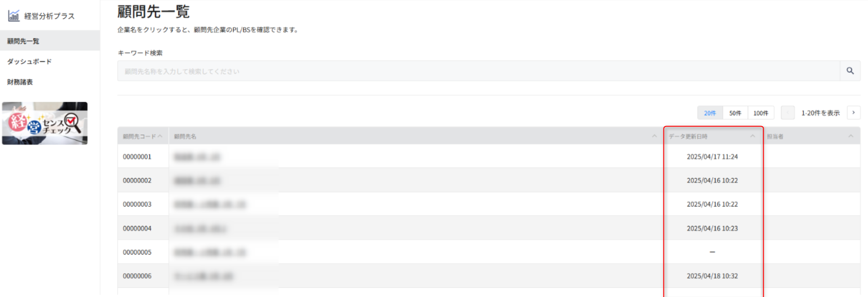The width and height of the screenshot is (868, 297).
Task: Focus the keyword search input field
Action: pyautogui.click(x=479, y=71)
